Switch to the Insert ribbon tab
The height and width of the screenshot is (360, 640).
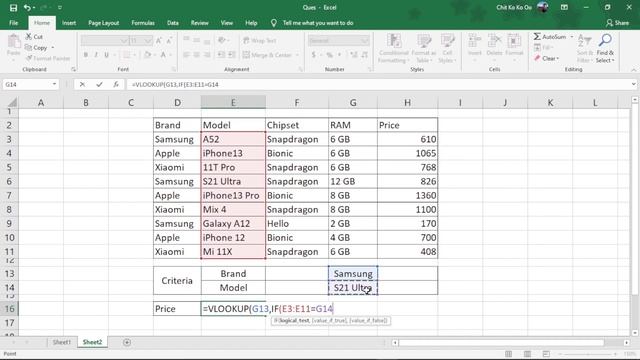tap(69, 23)
